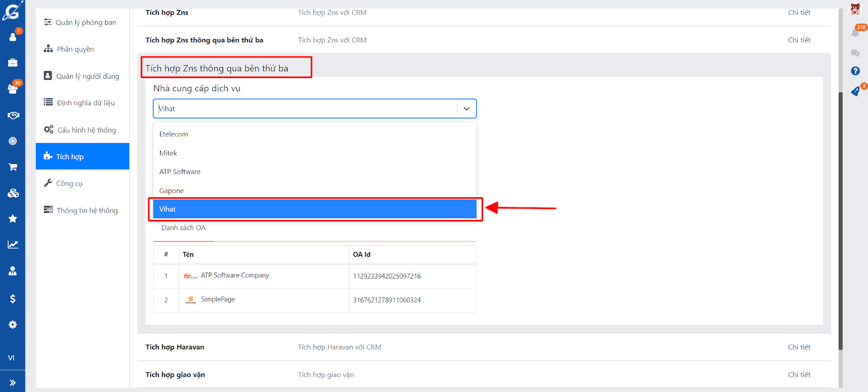The height and width of the screenshot is (392, 868).
Task: Select ATP Software Company row name
Action: click(235, 275)
